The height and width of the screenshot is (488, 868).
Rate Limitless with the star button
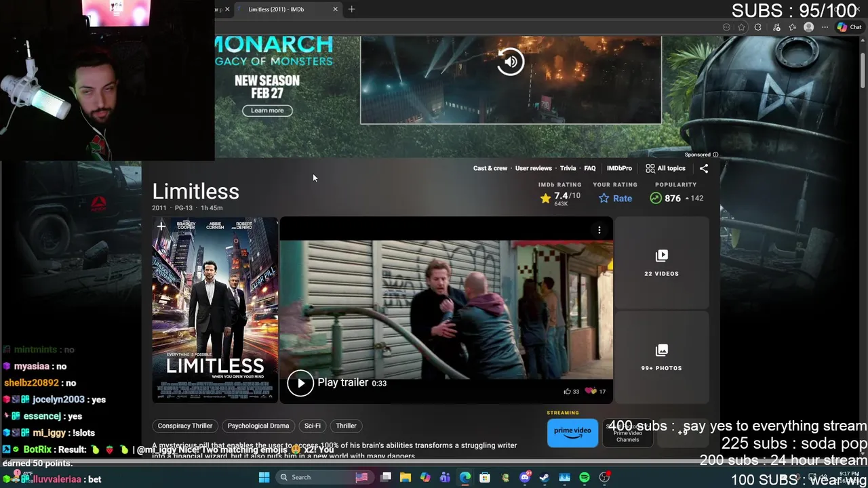tap(615, 199)
